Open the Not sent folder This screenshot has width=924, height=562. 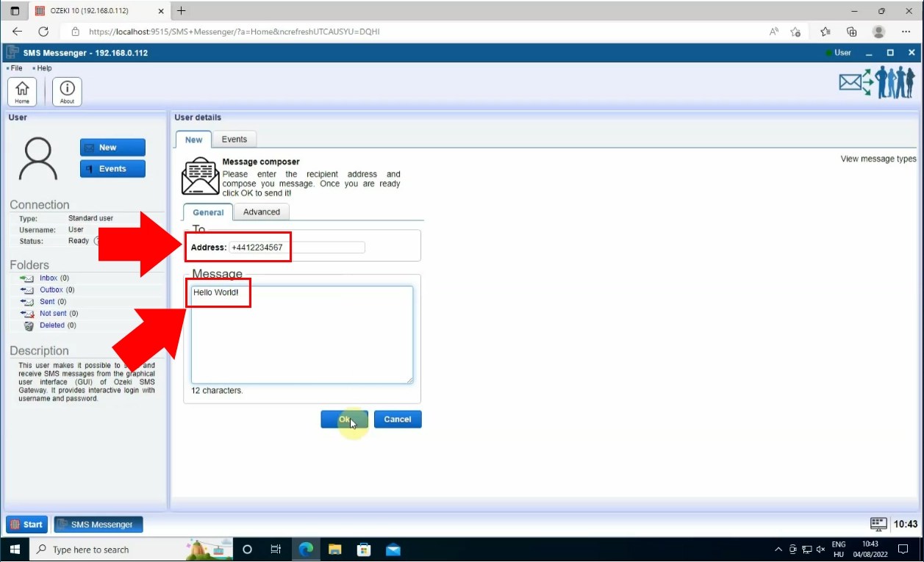coord(53,314)
